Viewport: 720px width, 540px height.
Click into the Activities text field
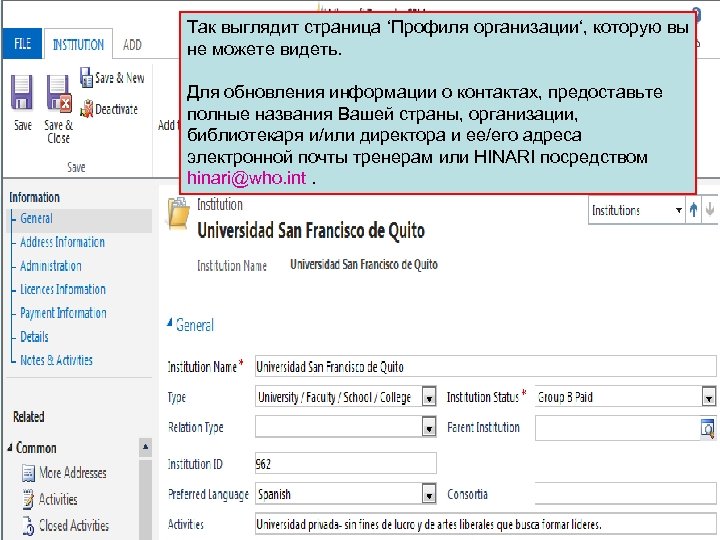pos(485,524)
